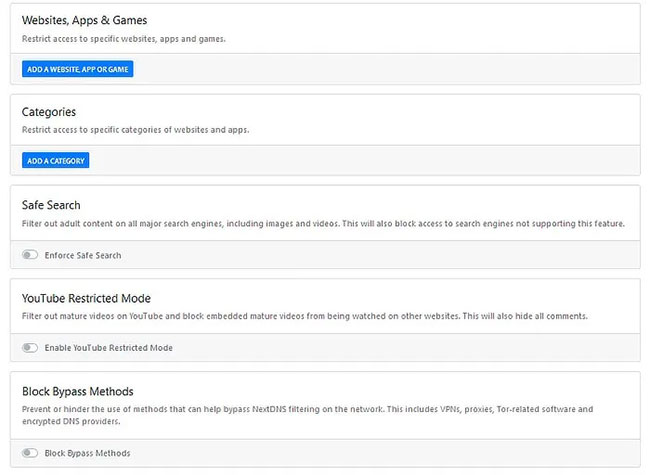Image resolution: width=650 pixels, height=475 pixels.
Task: Enable the YouTube Restricted Mode switch
Action: coord(30,347)
